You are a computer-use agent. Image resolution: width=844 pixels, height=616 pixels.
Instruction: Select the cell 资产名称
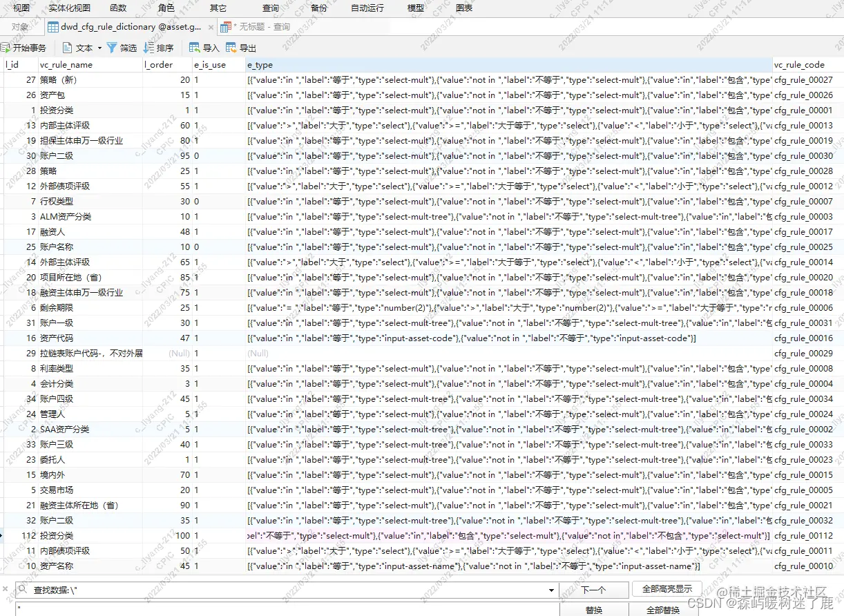pos(90,566)
